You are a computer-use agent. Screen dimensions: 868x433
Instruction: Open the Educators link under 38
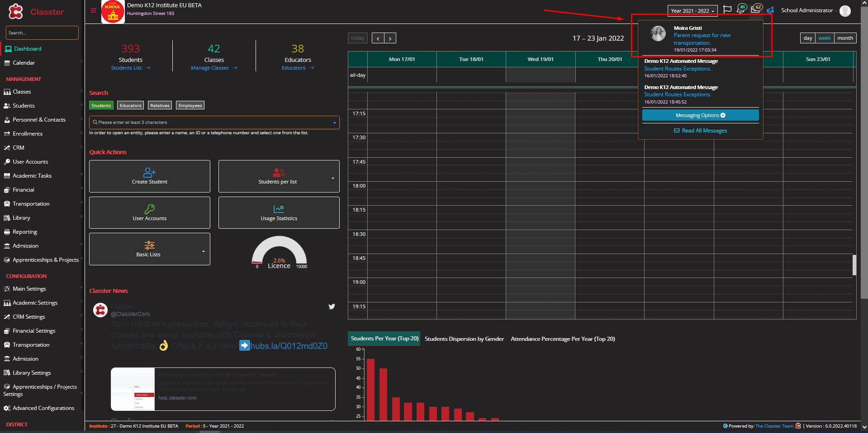(x=298, y=68)
